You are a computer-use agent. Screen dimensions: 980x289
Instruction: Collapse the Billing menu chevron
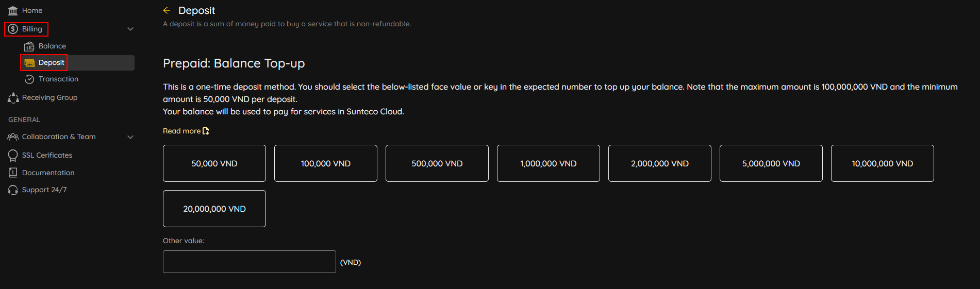point(130,29)
